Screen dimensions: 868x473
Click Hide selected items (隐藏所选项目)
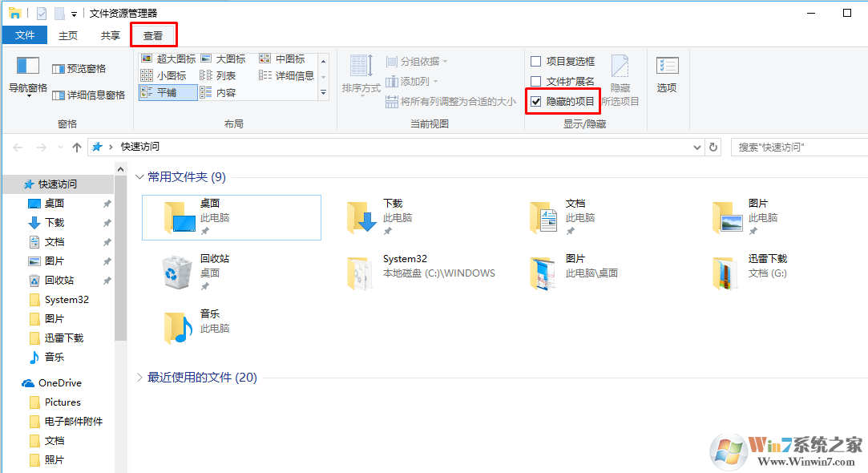620,81
